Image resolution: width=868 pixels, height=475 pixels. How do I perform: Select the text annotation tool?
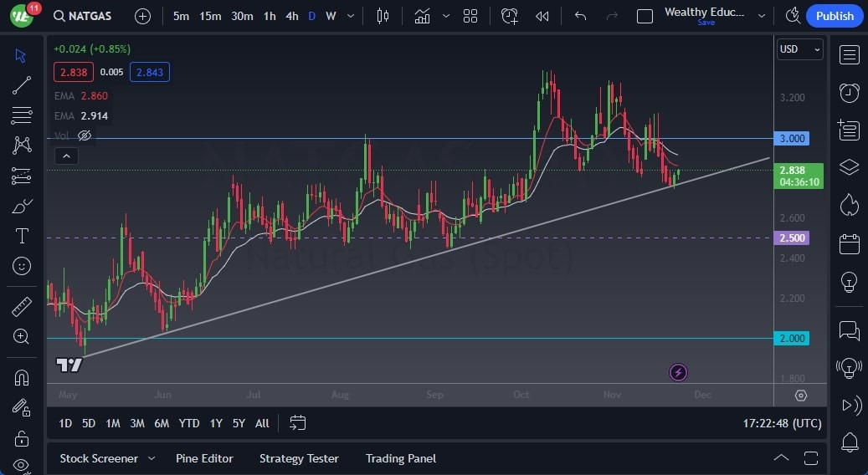point(22,236)
